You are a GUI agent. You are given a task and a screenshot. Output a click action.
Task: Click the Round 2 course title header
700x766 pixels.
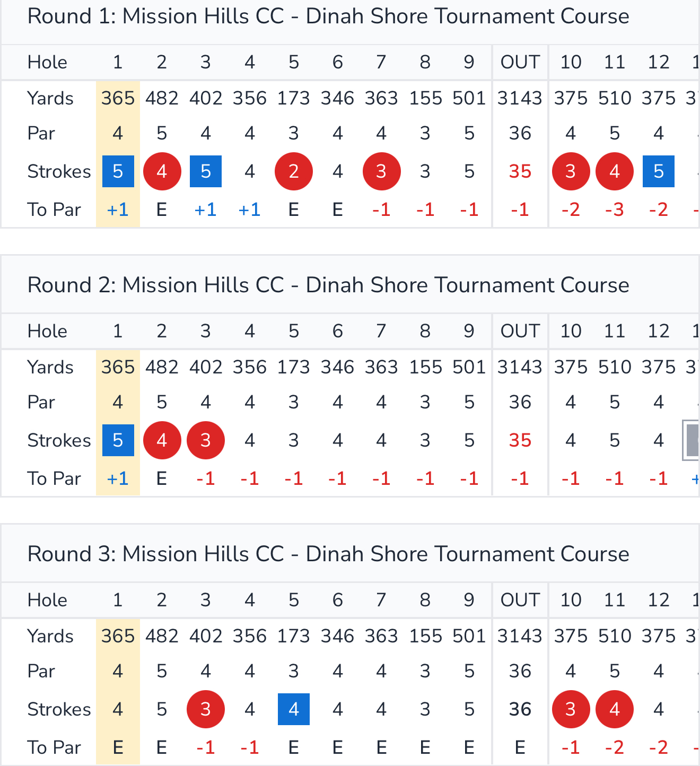coord(328,285)
